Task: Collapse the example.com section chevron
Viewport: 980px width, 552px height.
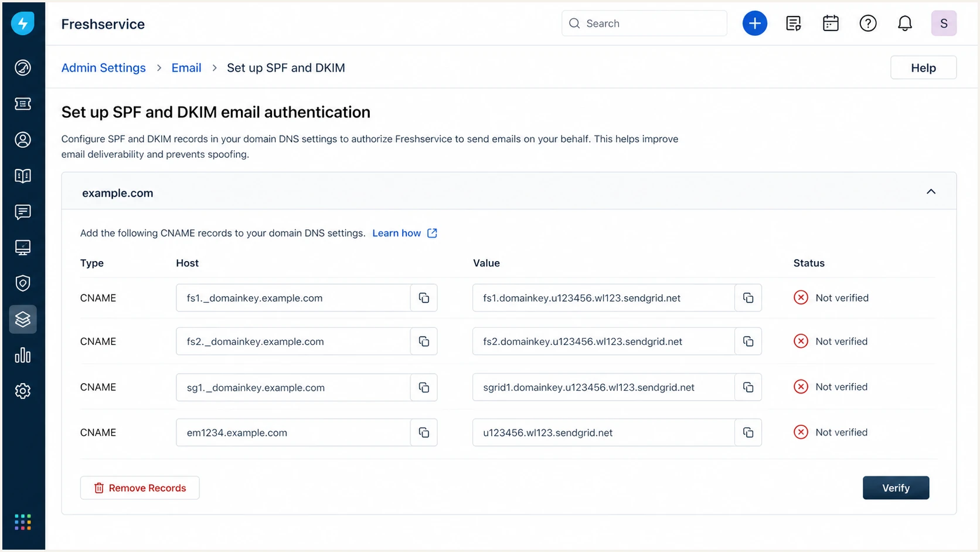Action: [x=931, y=192]
